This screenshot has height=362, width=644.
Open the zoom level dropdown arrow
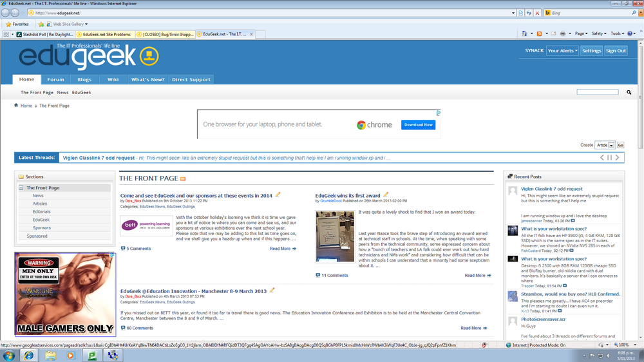(635, 345)
